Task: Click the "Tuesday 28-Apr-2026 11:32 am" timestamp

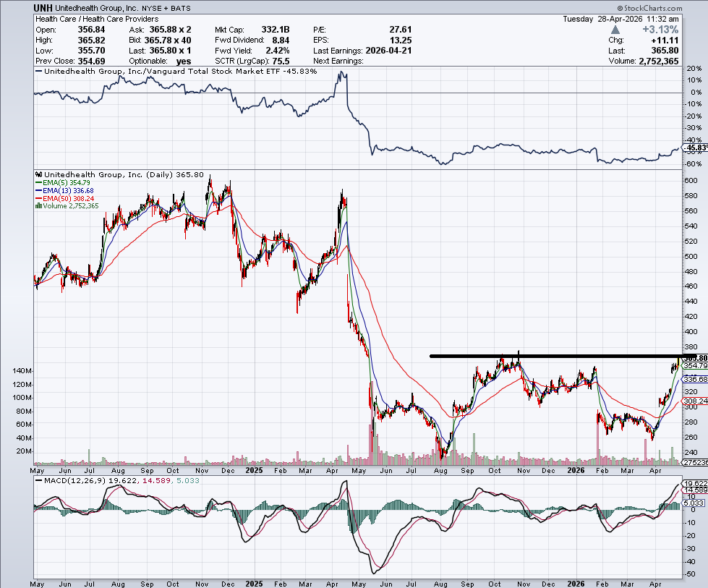Action: [620, 19]
